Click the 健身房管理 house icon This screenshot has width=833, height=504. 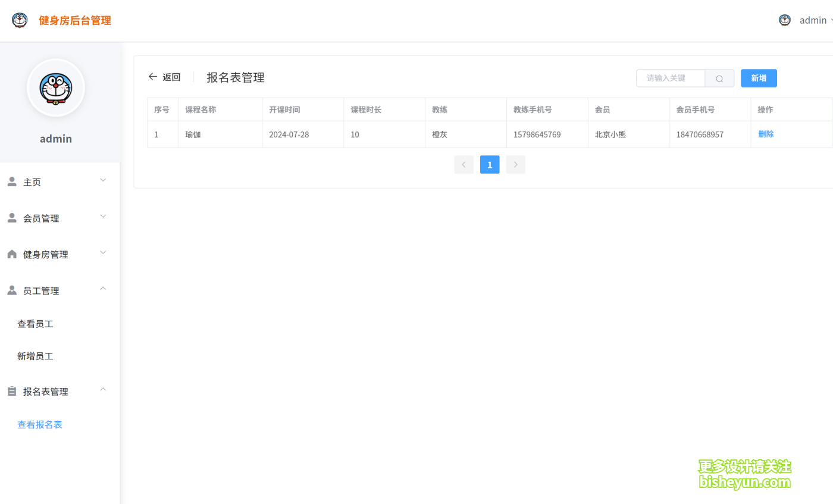tap(11, 253)
